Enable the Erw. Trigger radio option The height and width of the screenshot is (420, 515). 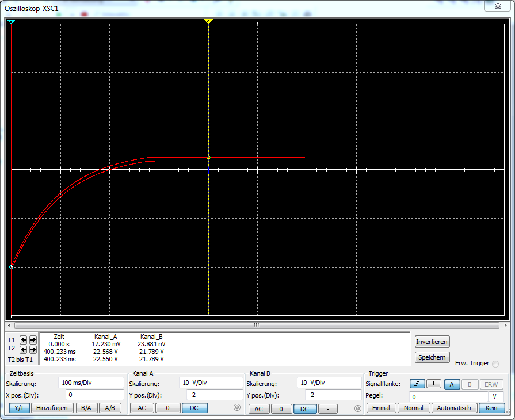click(x=495, y=364)
